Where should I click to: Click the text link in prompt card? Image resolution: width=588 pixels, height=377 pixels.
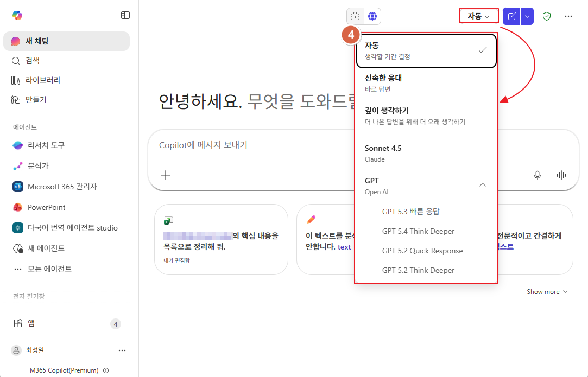coord(344,247)
